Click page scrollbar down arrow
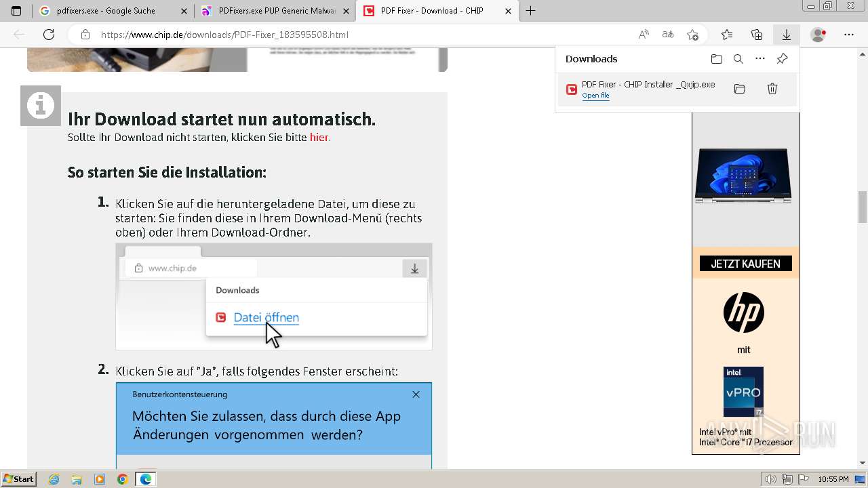Screen dimensions: 868x488 point(863,463)
